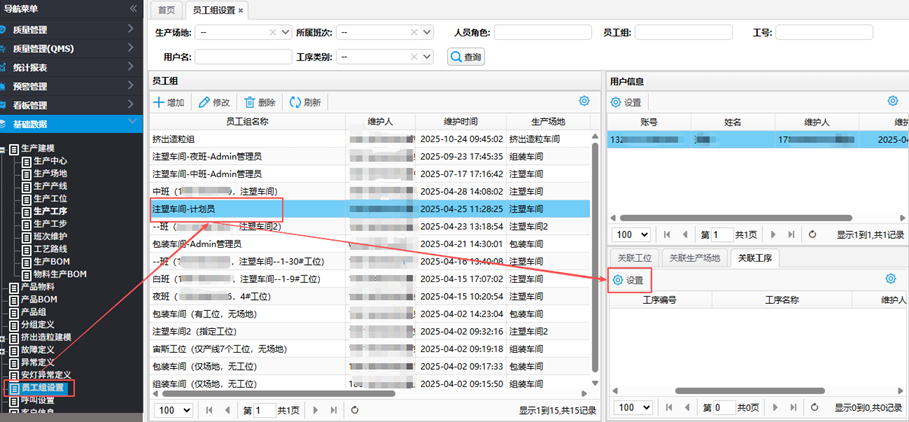Switch to the 关联生产场地 tab
Screen dimensions: 909x422
coord(694,258)
